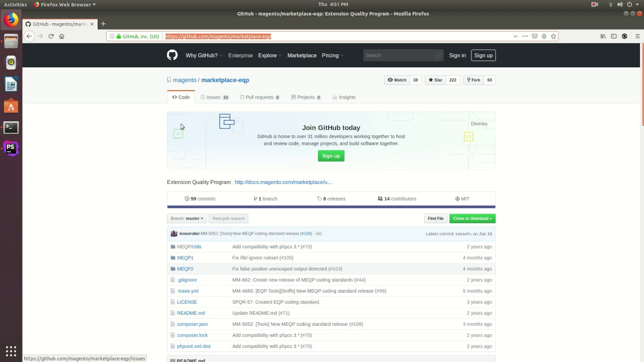
Task: Open the MEQP2 folder
Action: pyautogui.click(x=185, y=269)
